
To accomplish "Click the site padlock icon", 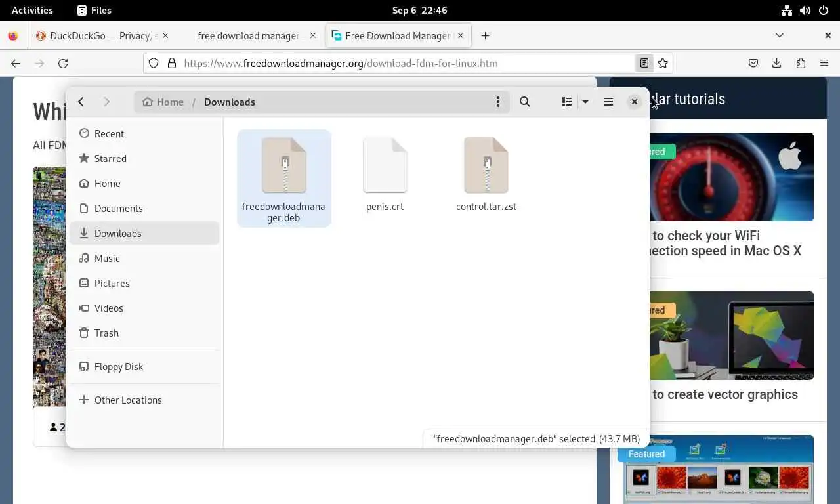I will pyautogui.click(x=172, y=63).
